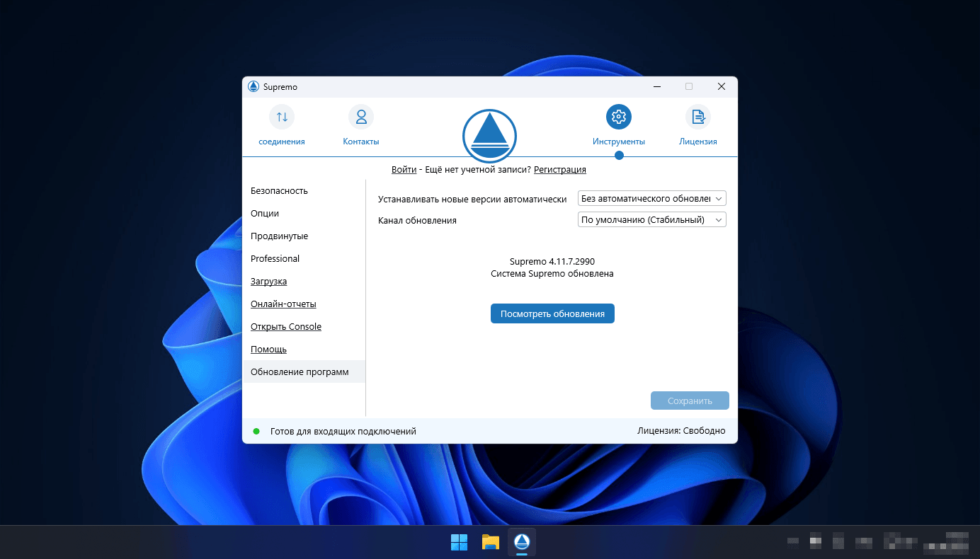Open the Помощь link
980x559 pixels.
pyautogui.click(x=268, y=350)
